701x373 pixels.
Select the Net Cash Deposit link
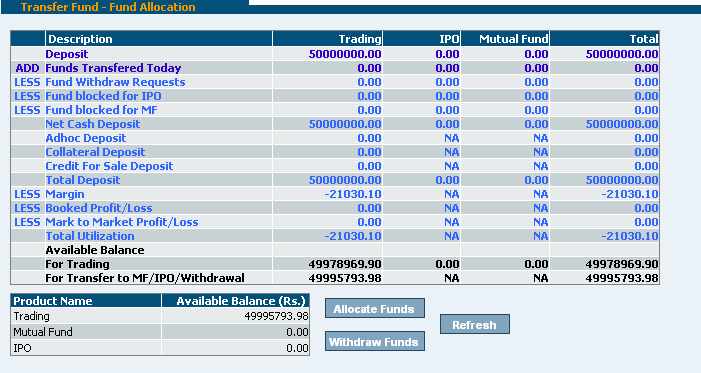pos(93,124)
